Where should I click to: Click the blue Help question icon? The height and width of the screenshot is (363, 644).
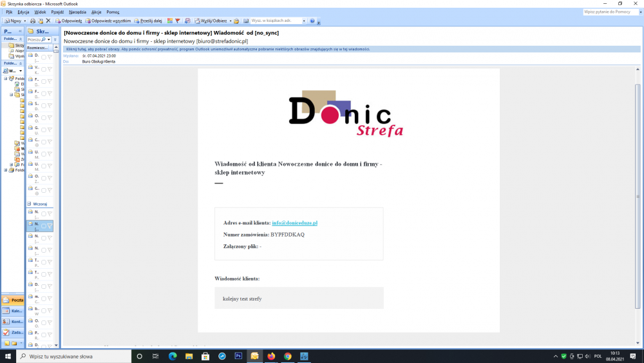(312, 21)
